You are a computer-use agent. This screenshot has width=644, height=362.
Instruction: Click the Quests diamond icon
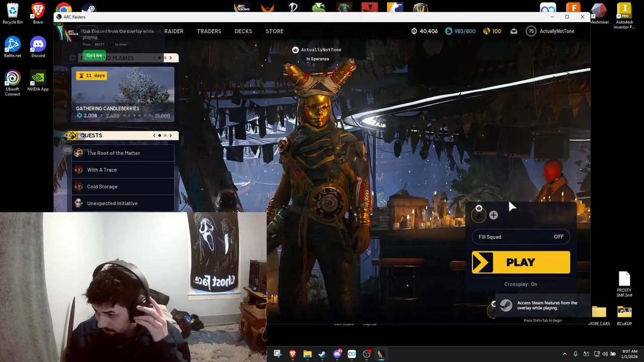[73, 135]
